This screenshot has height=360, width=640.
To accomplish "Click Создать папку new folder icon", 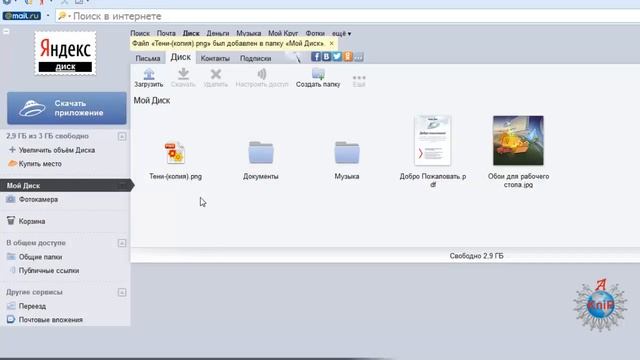I will point(318,74).
